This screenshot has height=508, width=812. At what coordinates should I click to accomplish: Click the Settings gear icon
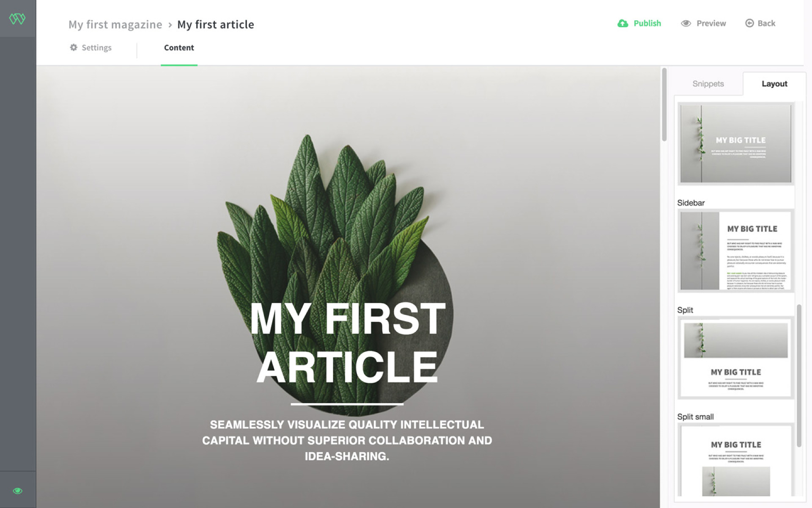[x=74, y=47]
